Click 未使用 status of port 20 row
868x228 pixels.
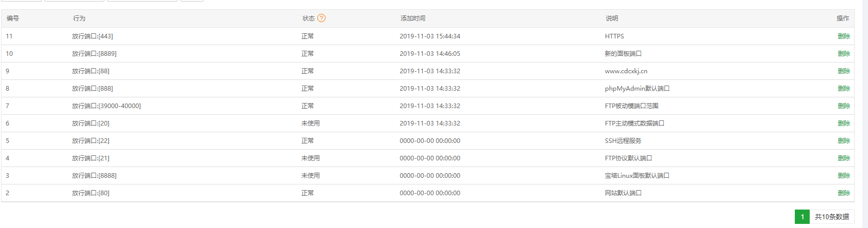click(x=311, y=123)
